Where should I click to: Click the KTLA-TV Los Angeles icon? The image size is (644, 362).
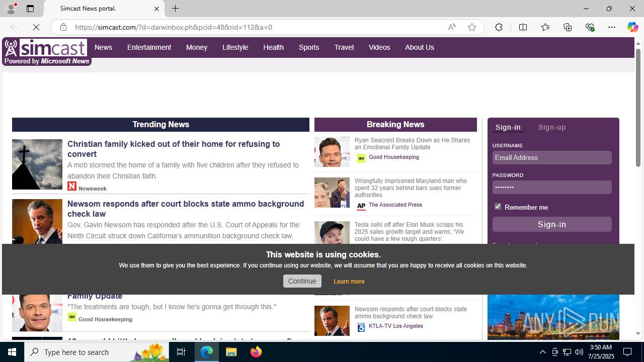tap(361, 327)
